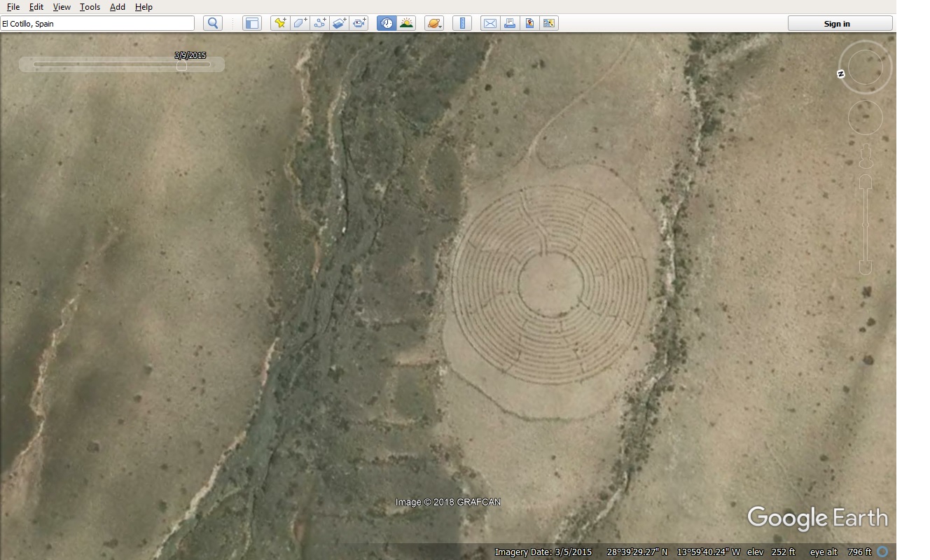Add a placemark with the pushpin icon
Viewport: 930px width, 560px height.
click(x=280, y=23)
